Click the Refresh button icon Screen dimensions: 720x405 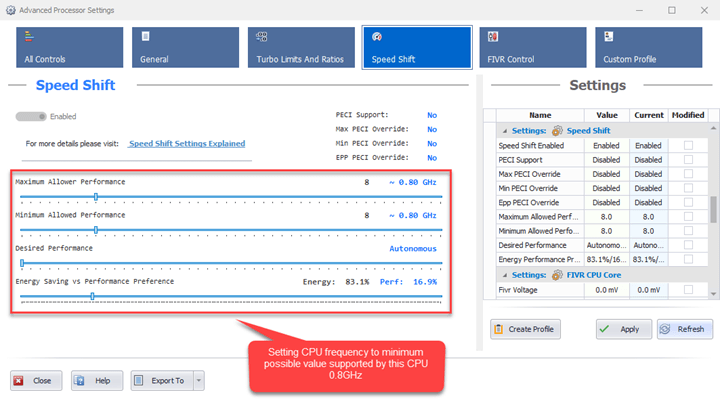pos(665,329)
